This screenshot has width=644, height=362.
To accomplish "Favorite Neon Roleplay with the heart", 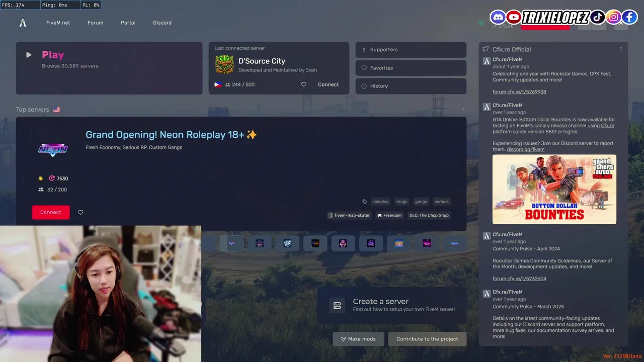I will (80, 212).
